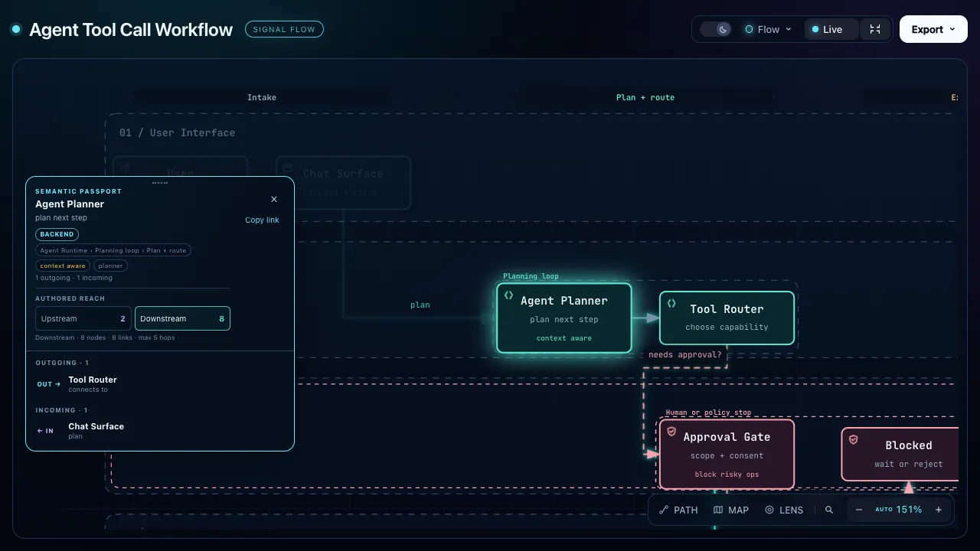Screen dimensions: 980x551
Task: Open the Export dropdown menu
Action: coord(933,29)
